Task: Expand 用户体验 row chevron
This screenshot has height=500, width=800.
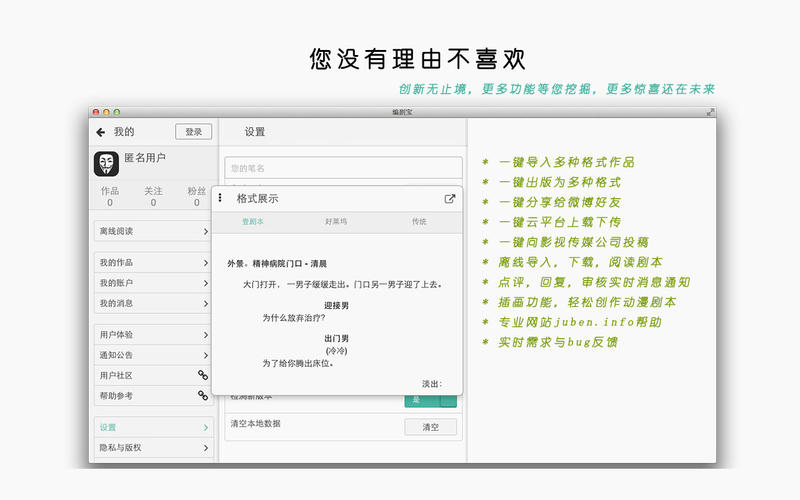Action: tap(206, 335)
